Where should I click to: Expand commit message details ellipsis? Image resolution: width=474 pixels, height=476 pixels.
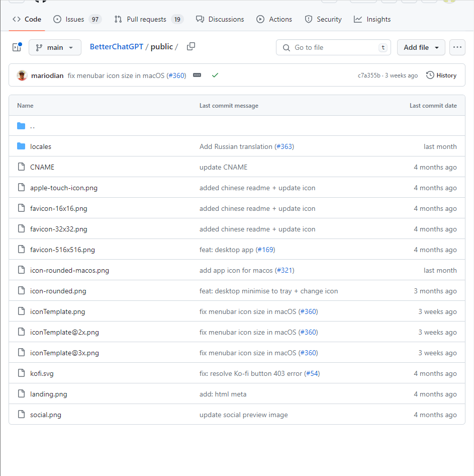(197, 75)
